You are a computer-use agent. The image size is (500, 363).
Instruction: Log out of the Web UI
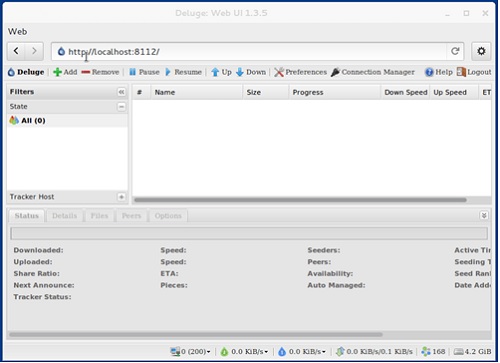pyautogui.click(x=474, y=72)
